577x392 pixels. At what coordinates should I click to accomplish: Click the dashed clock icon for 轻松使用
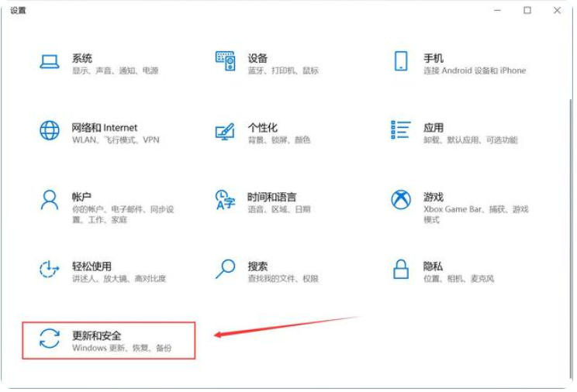click(x=50, y=269)
